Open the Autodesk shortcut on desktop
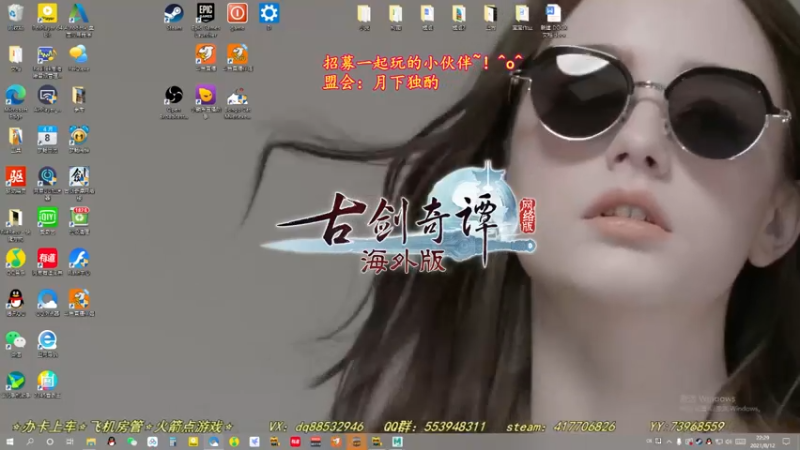This screenshot has width=800, height=450. click(79, 14)
